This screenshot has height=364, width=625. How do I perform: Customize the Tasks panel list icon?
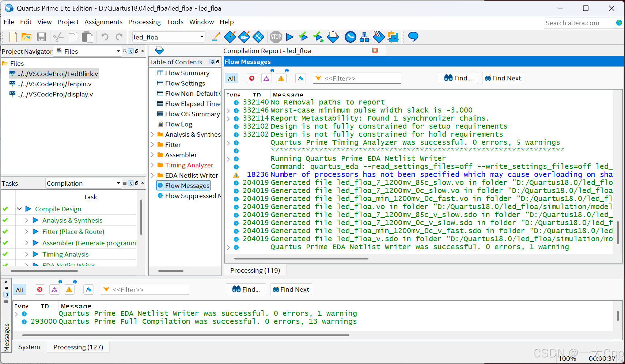point(125,183)
